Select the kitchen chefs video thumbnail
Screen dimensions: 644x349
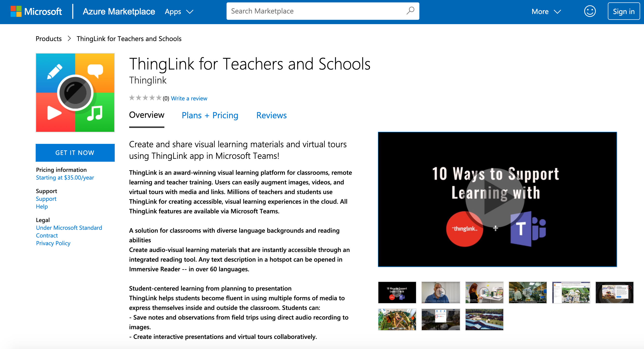coord(528,293)
